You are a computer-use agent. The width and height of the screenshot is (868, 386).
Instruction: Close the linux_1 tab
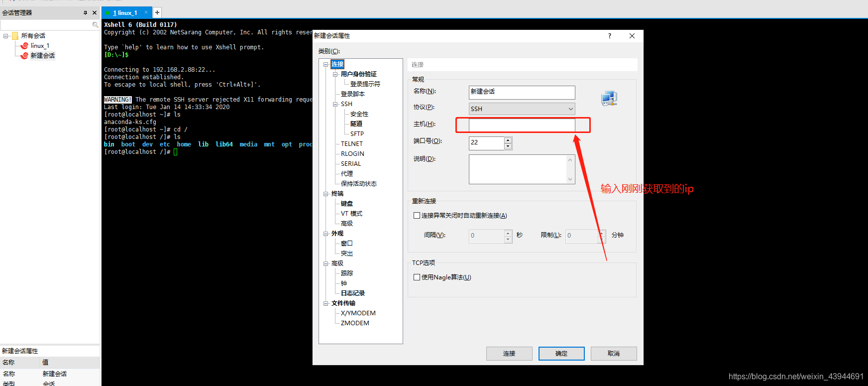[146, 12]
